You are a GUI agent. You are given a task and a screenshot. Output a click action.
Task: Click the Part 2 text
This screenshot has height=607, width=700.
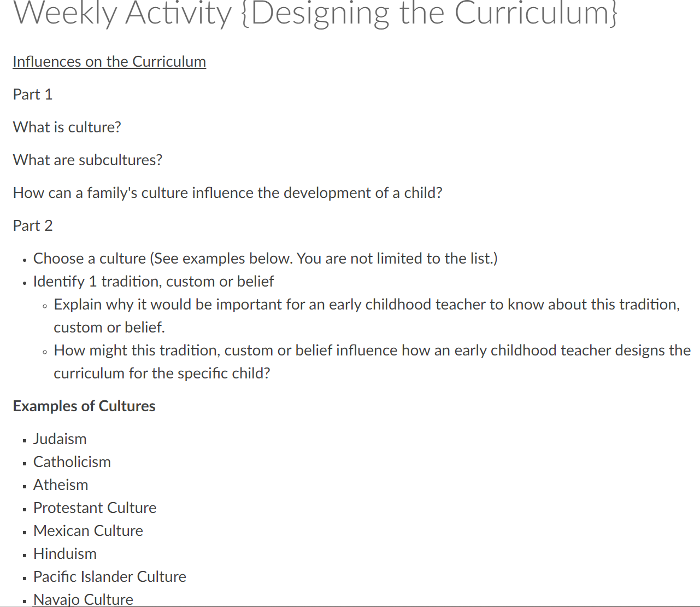click(x=33, y=225)
